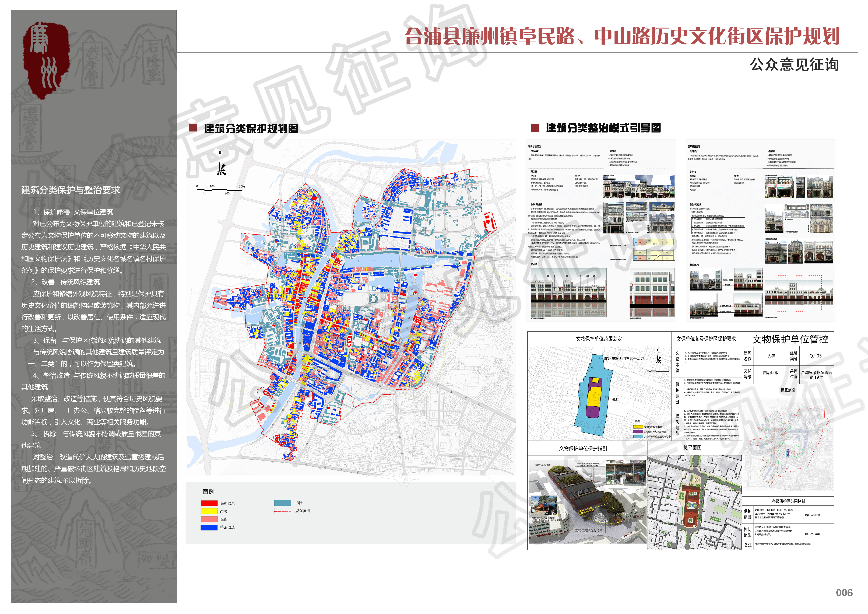Click the 各级保护区范围控制 header
This screenshot has height=614, width=868.
point(788,501)
